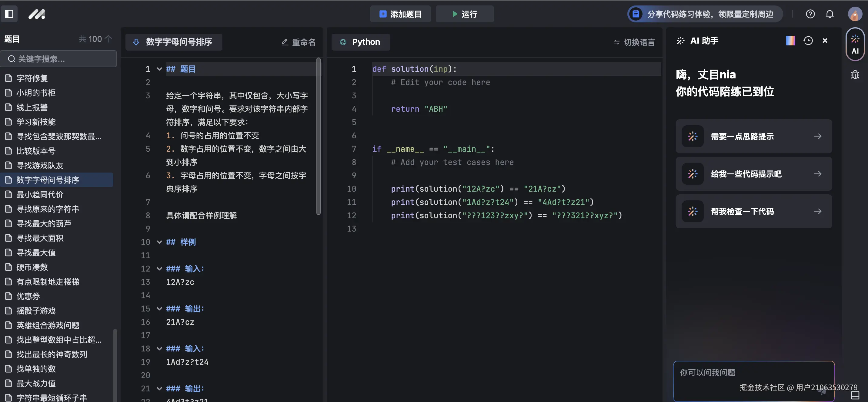This screenshot has height=402, width=868.
Task: Open the 切换语言 language switcher
Action: tap(634, 42)
